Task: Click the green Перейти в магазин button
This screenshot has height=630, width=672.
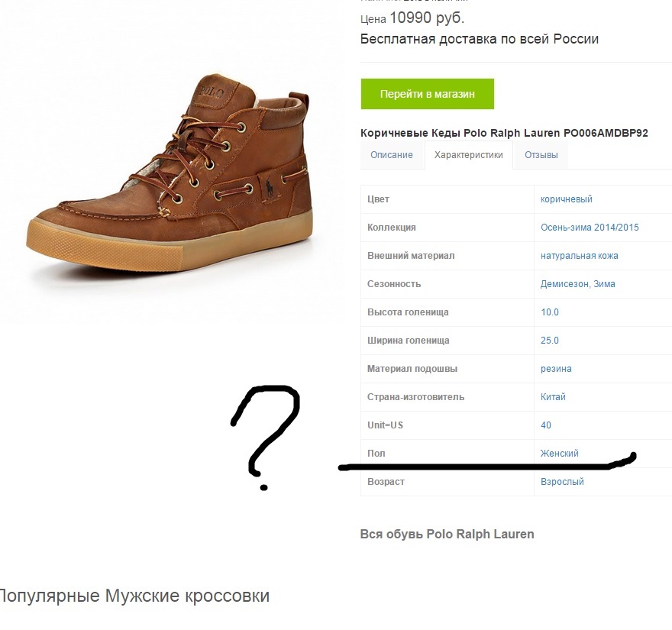Action: click(x=428, y=94)
